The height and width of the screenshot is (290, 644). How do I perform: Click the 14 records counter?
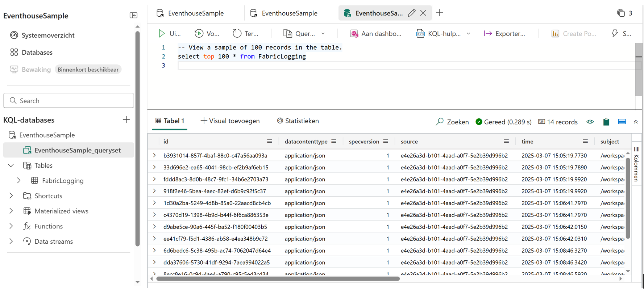point(558,122)
